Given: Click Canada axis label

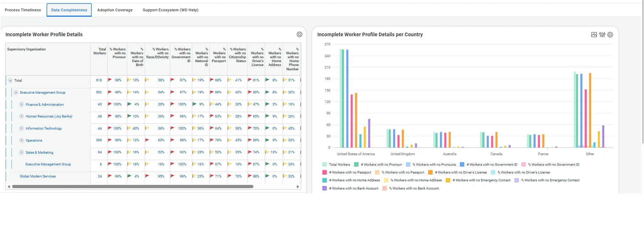Looking at the screenshot, I should point(496,154).
